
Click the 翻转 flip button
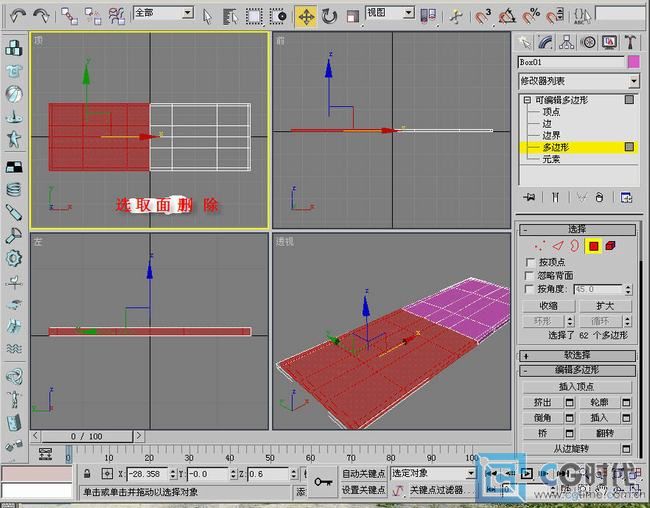[x=605, y=433]
